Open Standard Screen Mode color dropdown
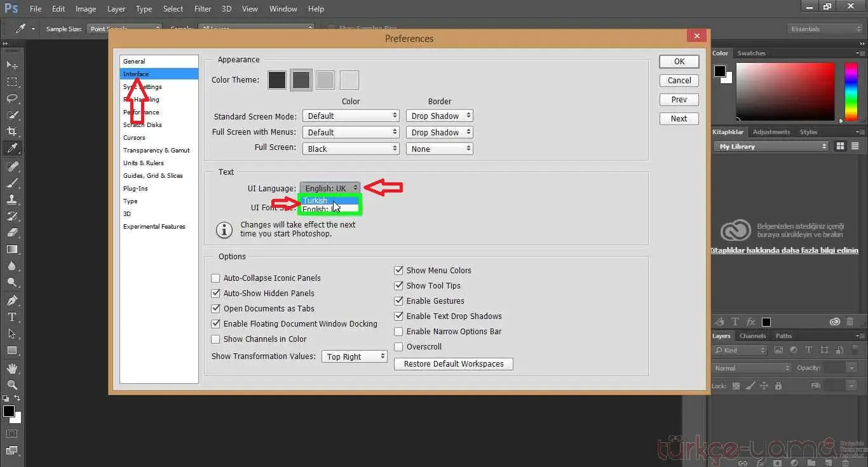Viewport: 868px width, 467px height. (x=350, y=116)
